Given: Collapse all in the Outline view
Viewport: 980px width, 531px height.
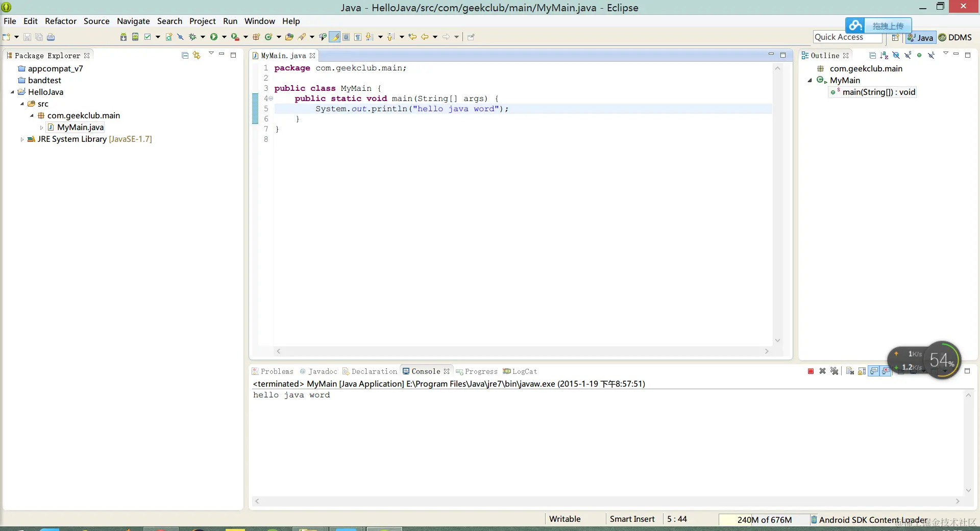Looking at the screenshot, I should click(x=872, y=55).
